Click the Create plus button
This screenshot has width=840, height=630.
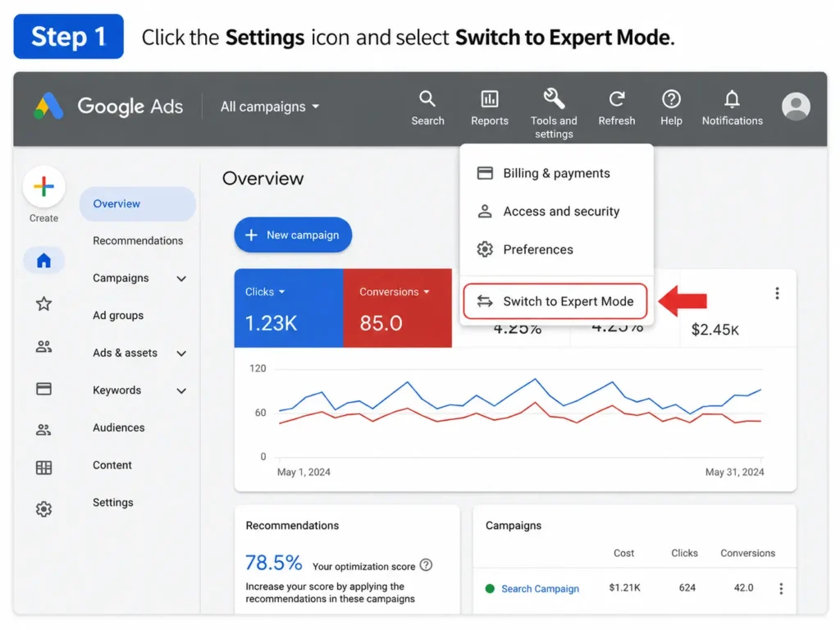point(44,186)
